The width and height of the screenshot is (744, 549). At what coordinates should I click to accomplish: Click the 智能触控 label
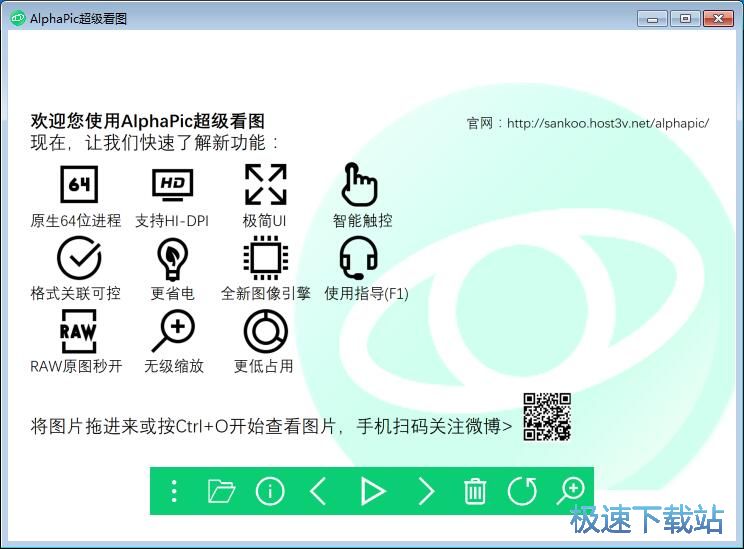tap(363, 221)
